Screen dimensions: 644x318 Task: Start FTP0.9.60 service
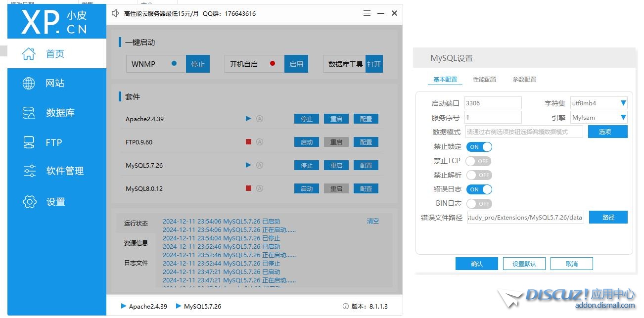pyautogui.click(x=307, y=142)
